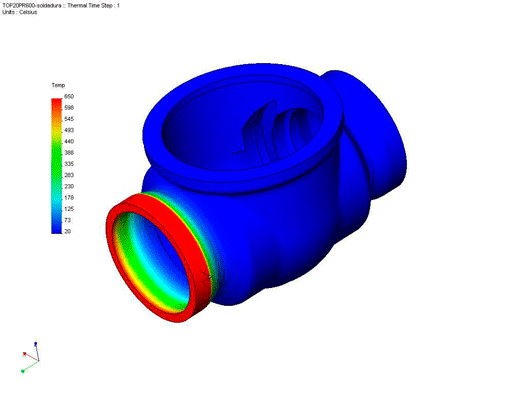Click the 650 legend value
512x393 pixels.
(69, 96)
